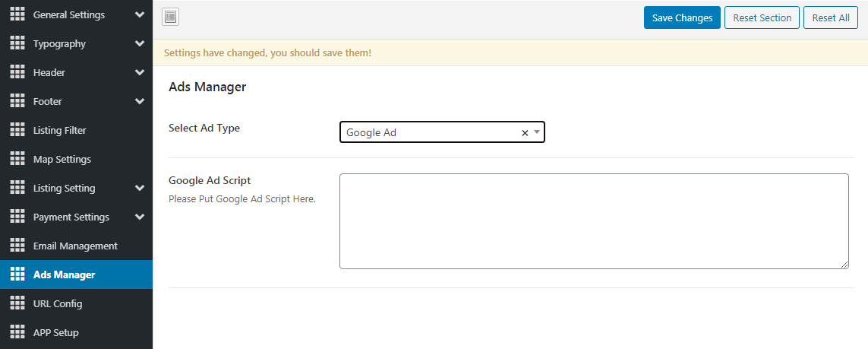Click inside the Google Ad Script textarea
This screenshot has height=349, width=868.
pos(593,221)
